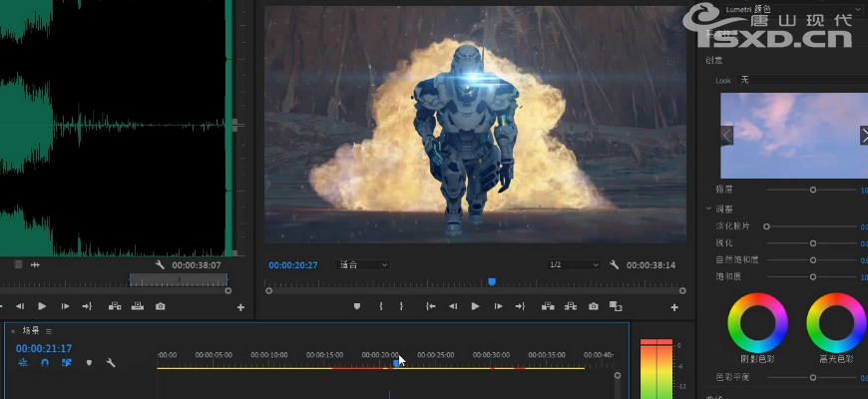
Task: Open Source monitor settings wrench
Action: [160, 265]
